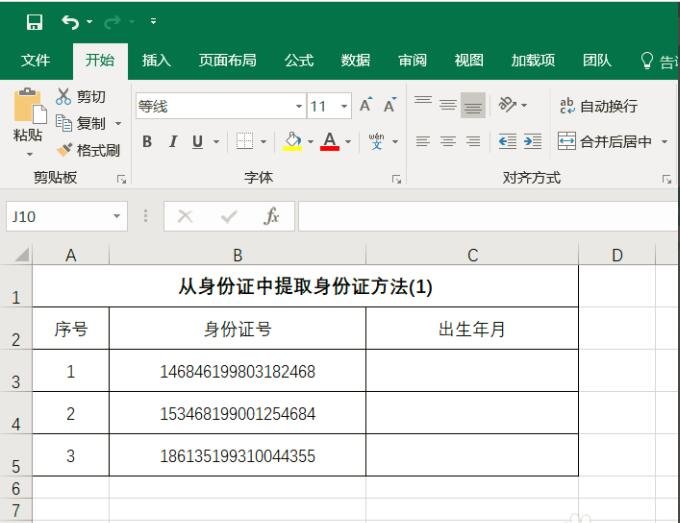Expand the 粘贴 paste options arrow
Screen dimensions: 680x523
[x=29, y=154]
